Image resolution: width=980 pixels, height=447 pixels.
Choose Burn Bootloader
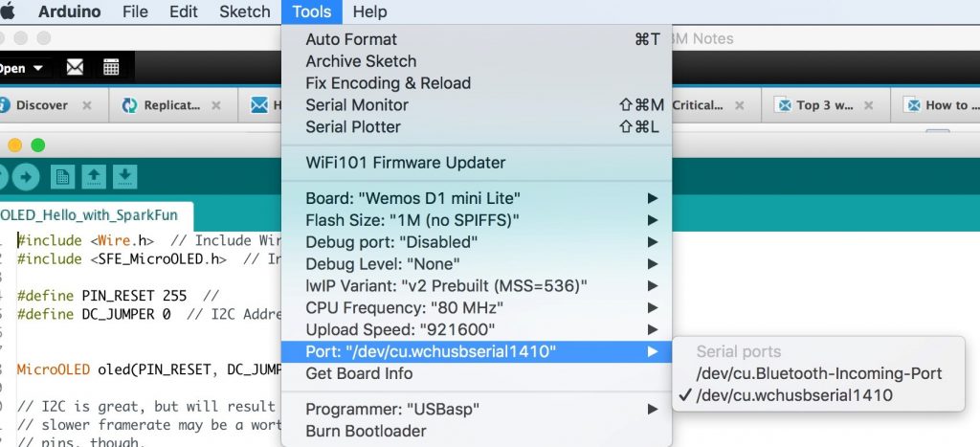[x=477, y=431]
